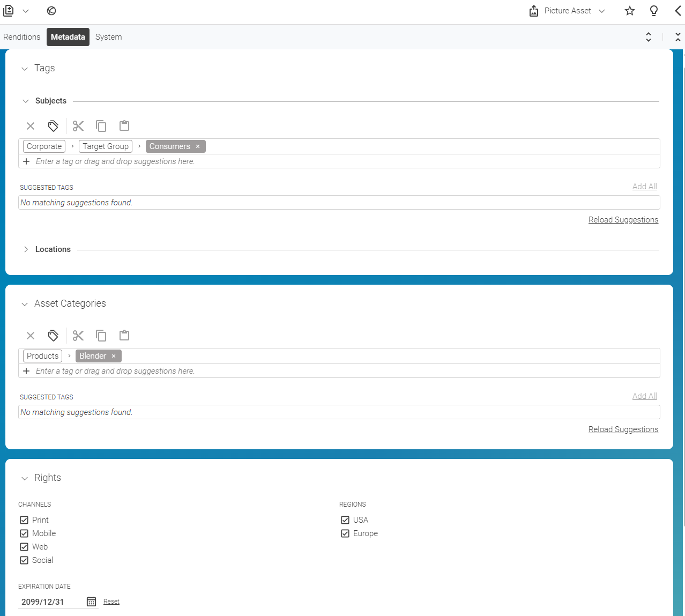Clear all tags with the X icon in Asset Categories
This screenshot has width=685, height=616.
point(30,335)
